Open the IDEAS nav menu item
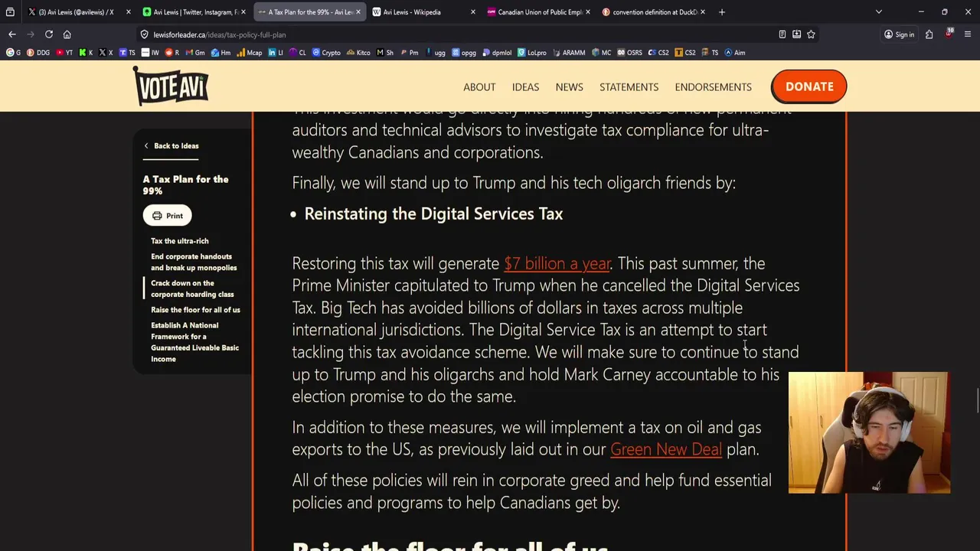The width and height of the screenshot is (980, 551). (525, 87)
